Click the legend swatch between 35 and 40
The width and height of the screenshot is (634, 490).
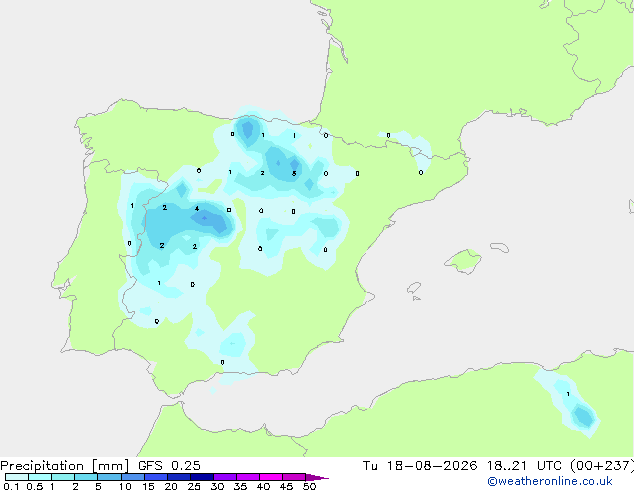pos(248,477)
